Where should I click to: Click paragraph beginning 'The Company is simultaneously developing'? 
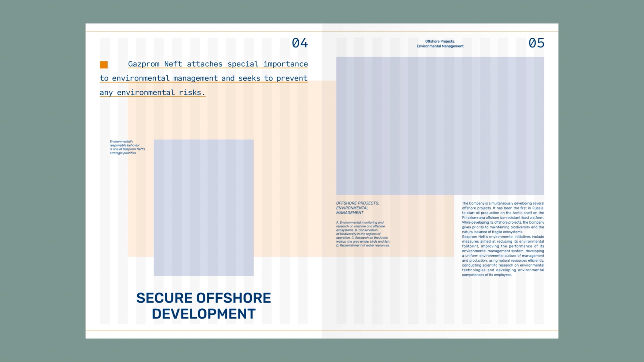pyautogui.click(x=503, y=217)
